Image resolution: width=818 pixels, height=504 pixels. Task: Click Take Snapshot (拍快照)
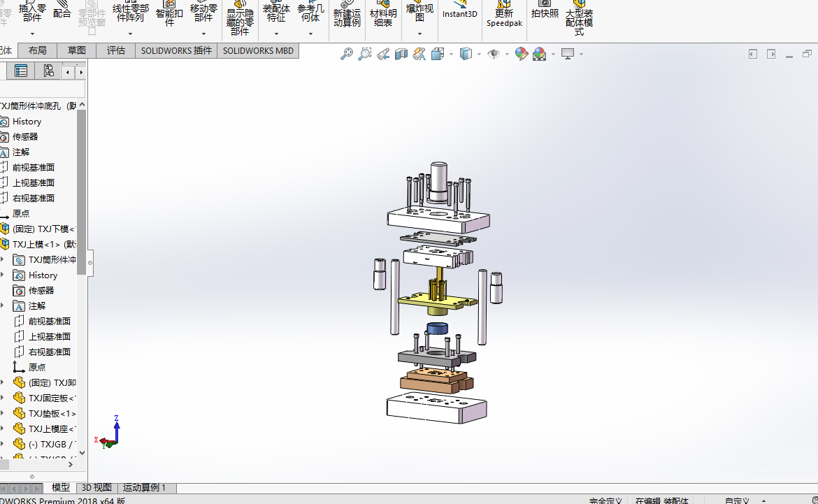pos(545,10)
